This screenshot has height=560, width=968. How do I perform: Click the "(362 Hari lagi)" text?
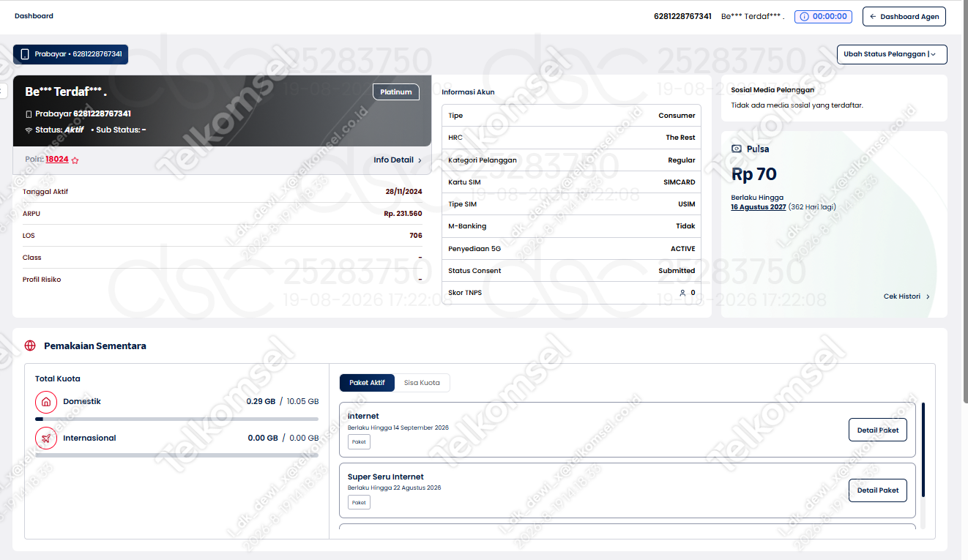(812, 207)
